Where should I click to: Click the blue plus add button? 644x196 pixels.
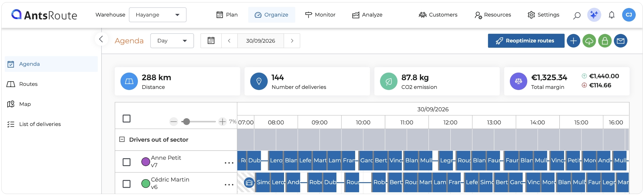click(x=573, y=41)
